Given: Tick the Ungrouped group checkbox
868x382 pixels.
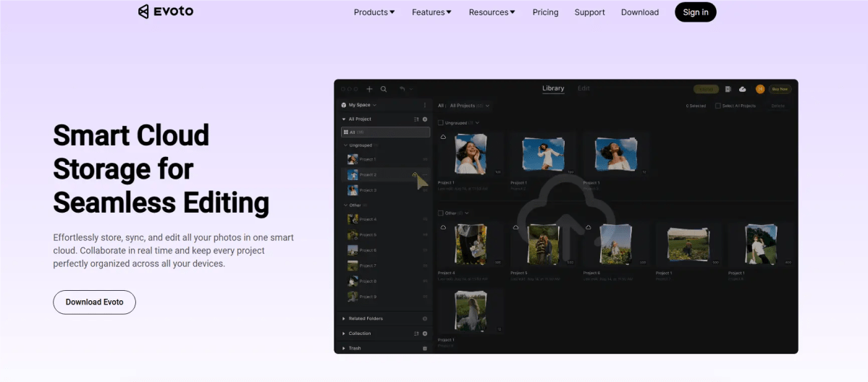Looking at the screenshot, I should click(x=441, y=123).
